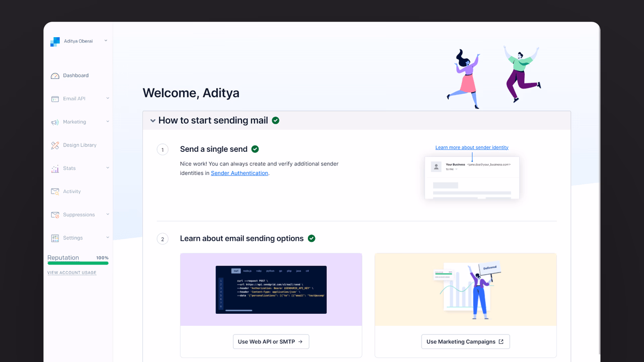Open Learn more about sender identity link
This screenshot has width=644, height=362.
(x=472, y=147)
